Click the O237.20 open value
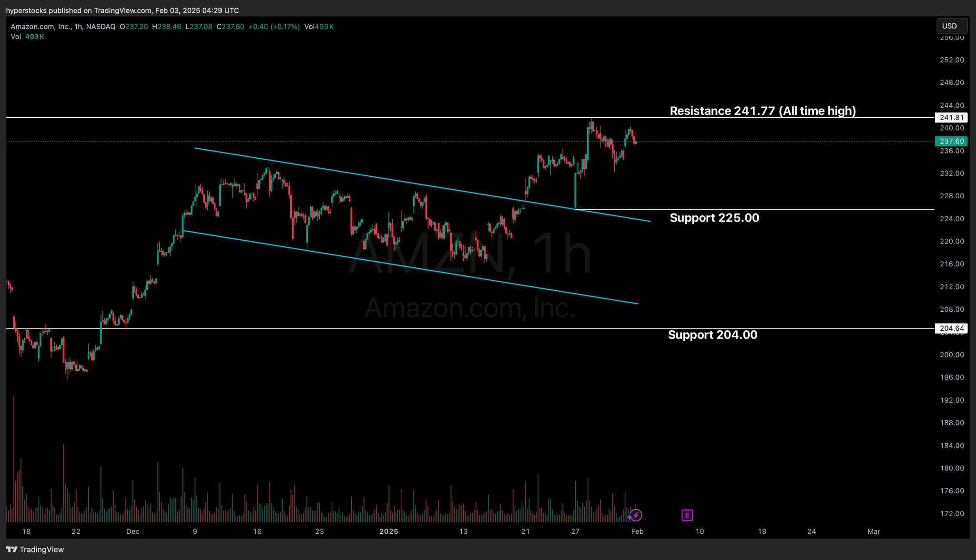 point(133,27)
